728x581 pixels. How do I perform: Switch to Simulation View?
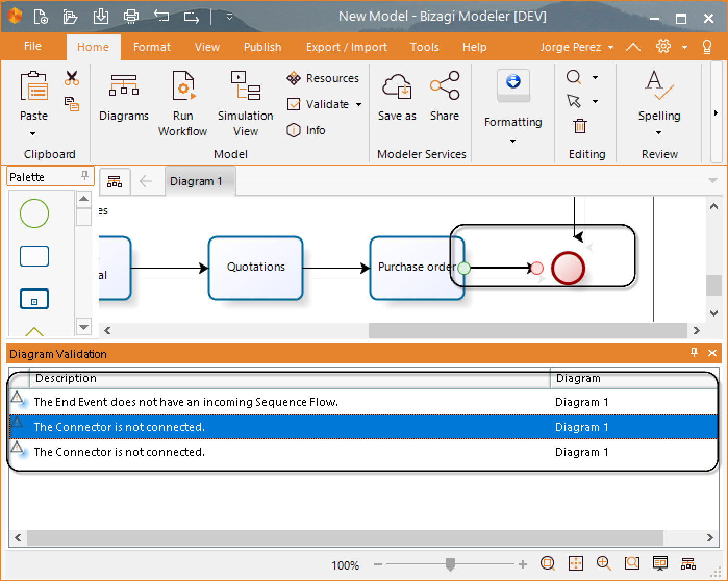(x=245, y=104)
